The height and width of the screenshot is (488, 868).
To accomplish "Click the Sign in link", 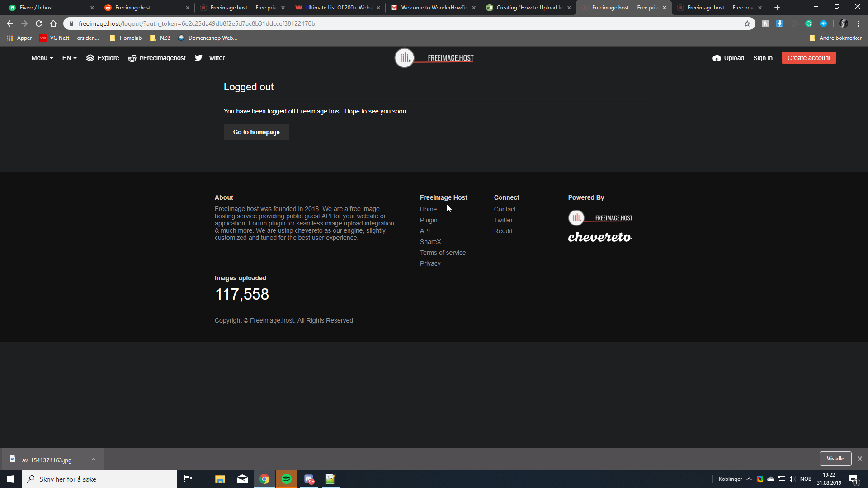I will (762, 58).
